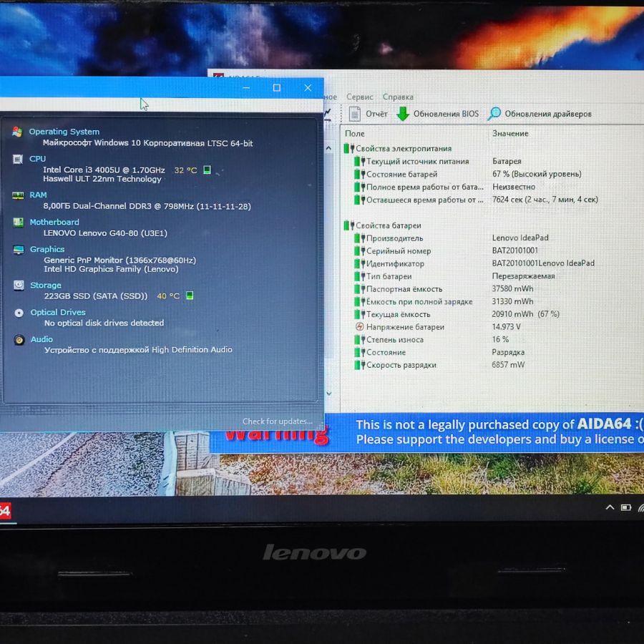Viewport: 644px width, 644px height.
Task: Minimize the Speccy window
Action: coord(246,88)
